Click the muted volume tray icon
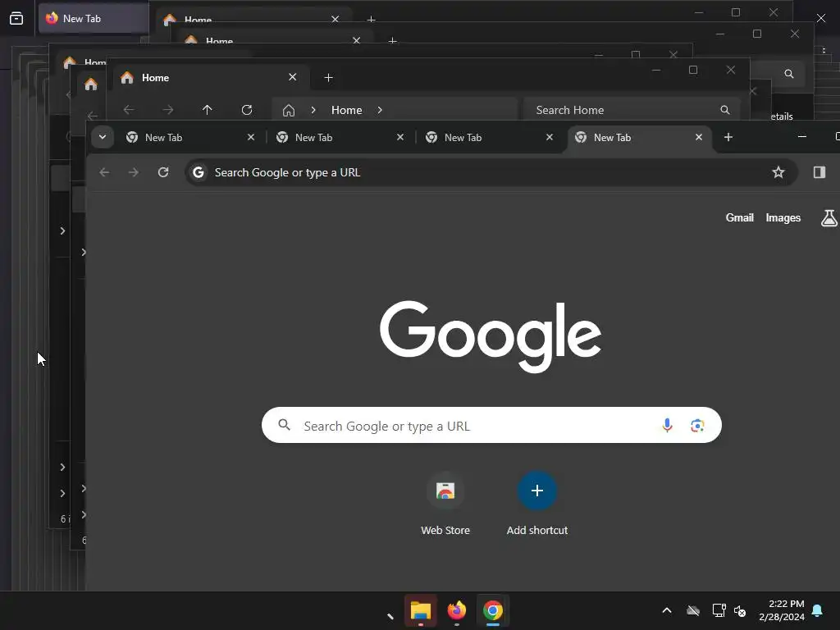The height and width of the screenshot is (630, 840). 741,610
